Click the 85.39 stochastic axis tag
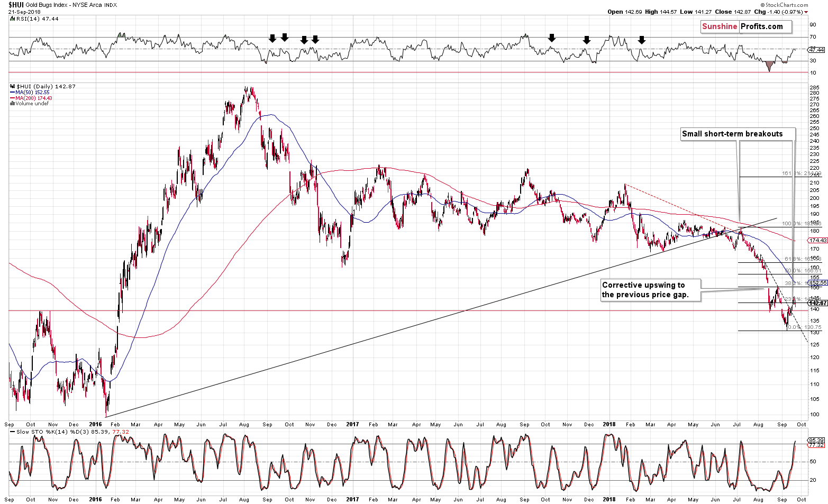Image resolution: width=828 pixels, height=504 pixels. click(816, 440)
